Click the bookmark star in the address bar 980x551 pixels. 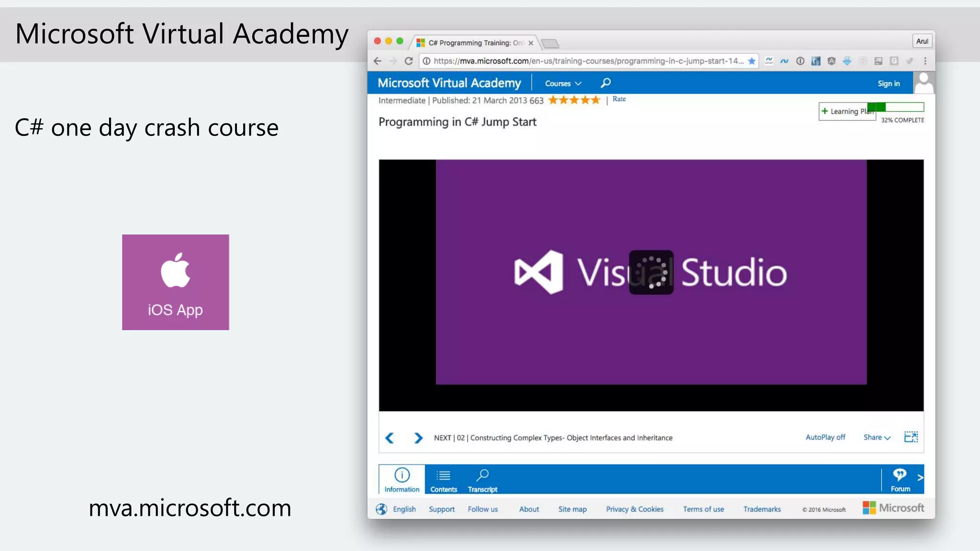(752, 61)
